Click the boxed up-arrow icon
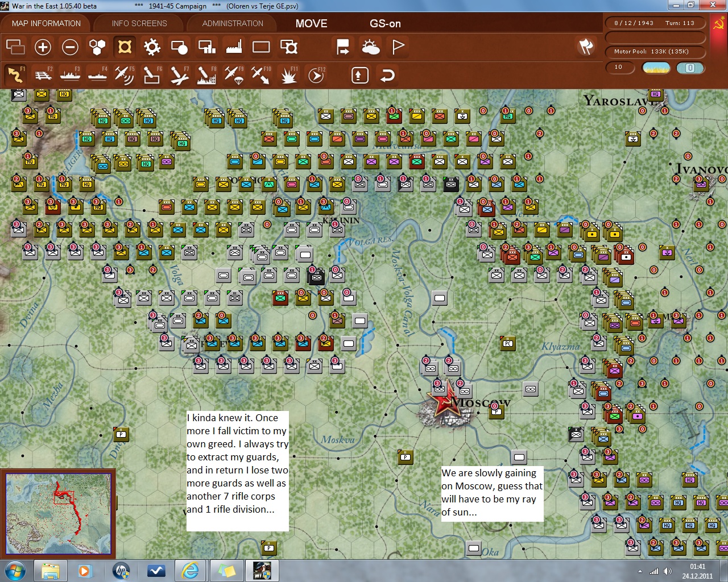 (x=360, y=75)
